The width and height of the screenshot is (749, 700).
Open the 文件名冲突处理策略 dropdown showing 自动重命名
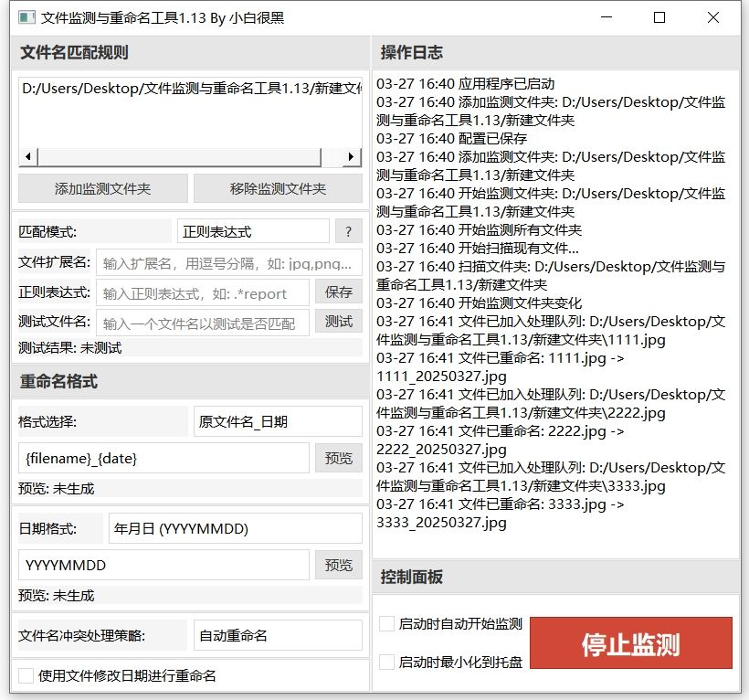tap(278, 635)
